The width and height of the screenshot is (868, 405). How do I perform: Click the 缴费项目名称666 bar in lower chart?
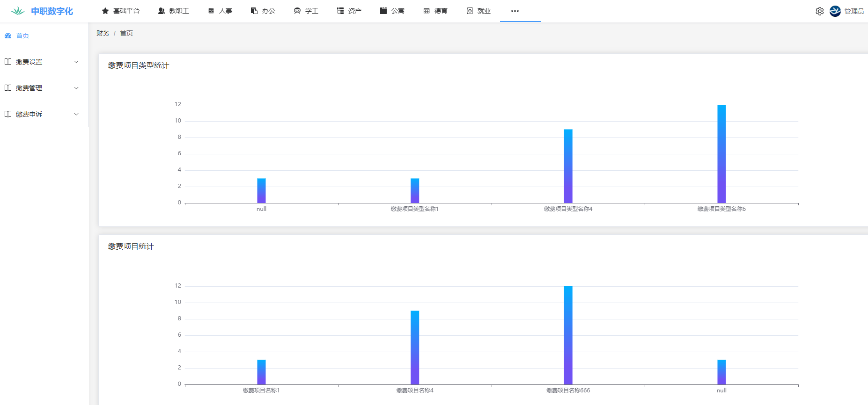click(568, 335)
